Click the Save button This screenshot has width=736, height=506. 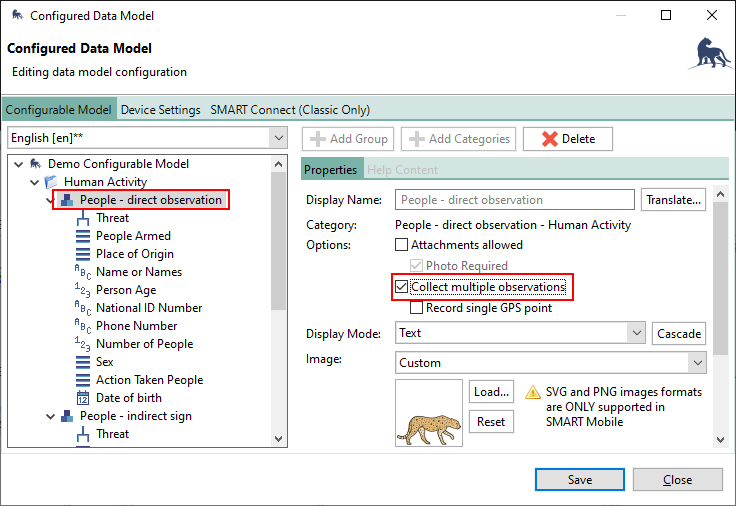580,480
